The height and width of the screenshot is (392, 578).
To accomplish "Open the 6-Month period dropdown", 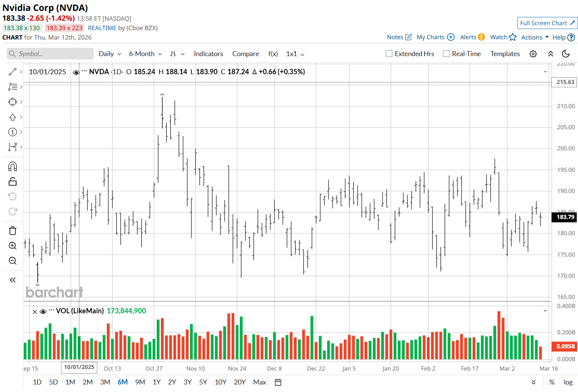I will (x=145, y=54).
